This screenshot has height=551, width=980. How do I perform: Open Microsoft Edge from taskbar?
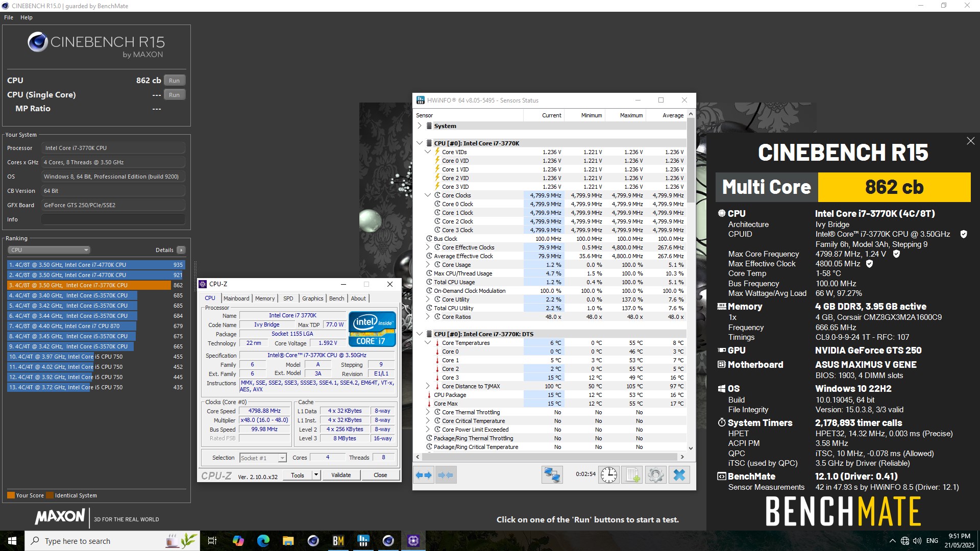[263, 541]
